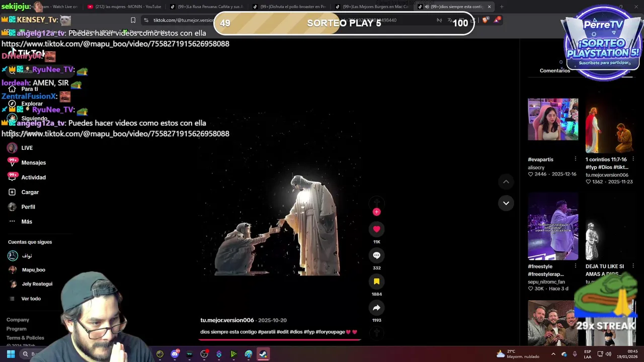Seek on the video progress bar
Viewport: 644px width, 362px height.
click(x=280, y=339)
